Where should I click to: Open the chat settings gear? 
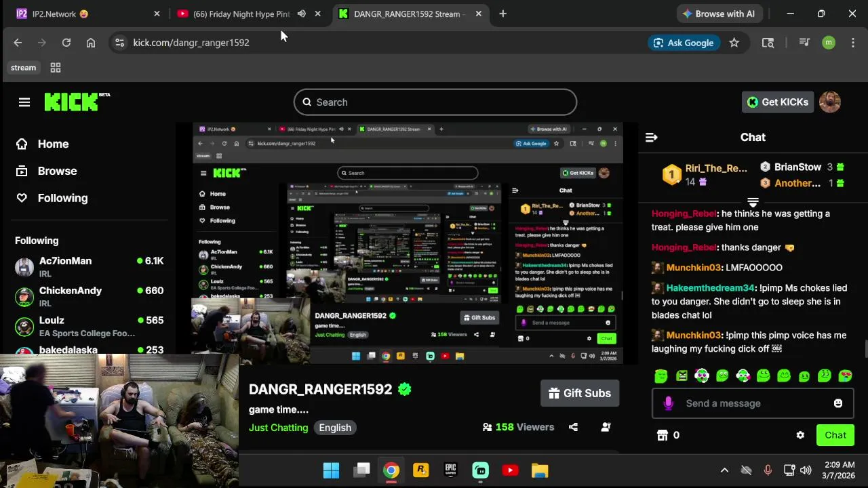[800, 435]
